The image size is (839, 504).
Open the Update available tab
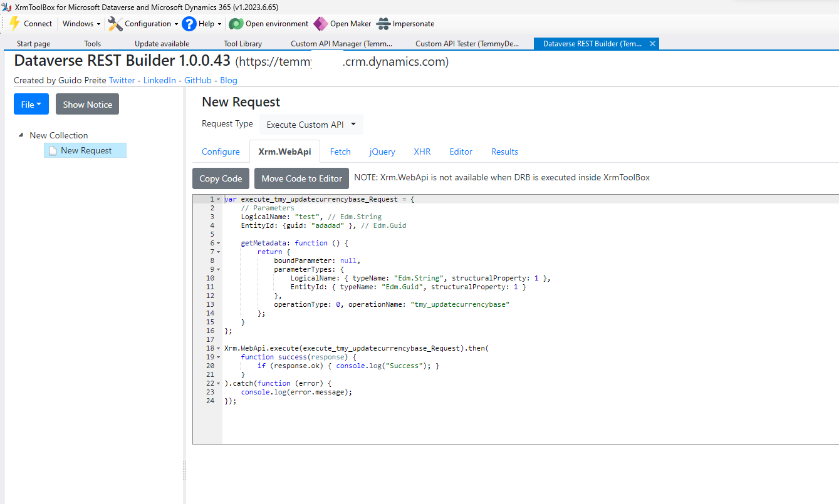162,44
